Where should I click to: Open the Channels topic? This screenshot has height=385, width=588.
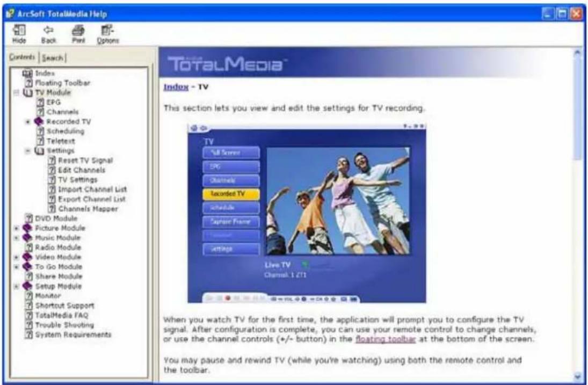[x=63, y=112]
